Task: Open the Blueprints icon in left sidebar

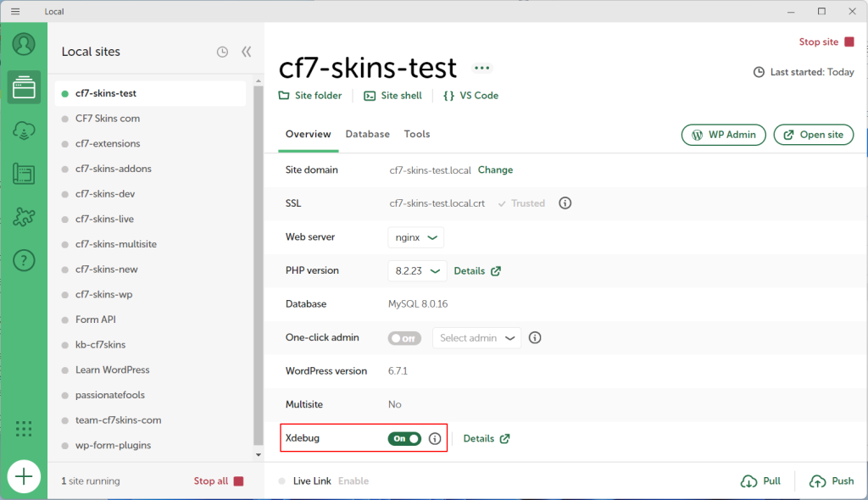Action: pos(24,174)
